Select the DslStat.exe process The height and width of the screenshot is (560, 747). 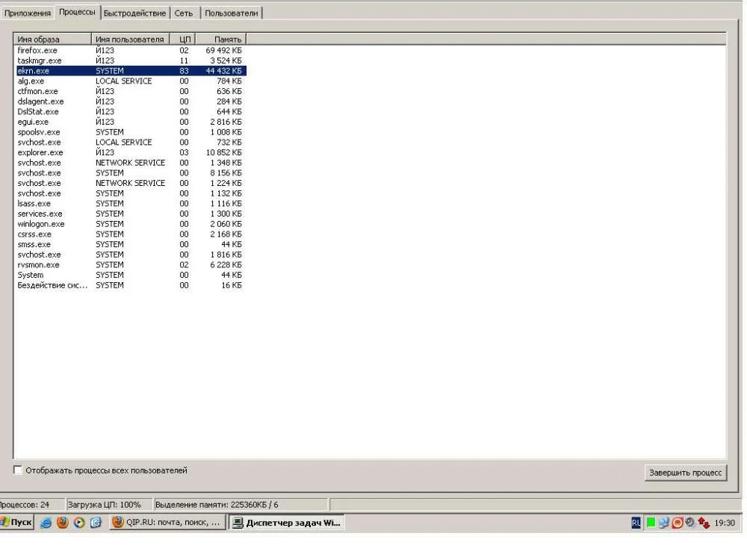click(131, 112)
